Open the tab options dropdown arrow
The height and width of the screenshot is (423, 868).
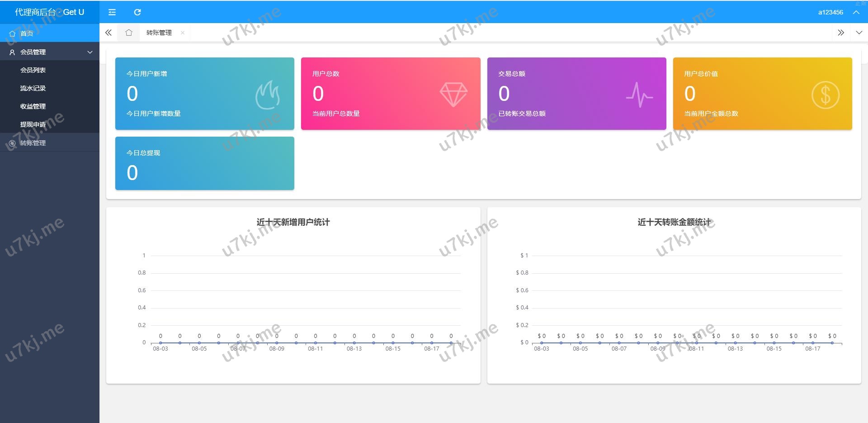(859, 33)
